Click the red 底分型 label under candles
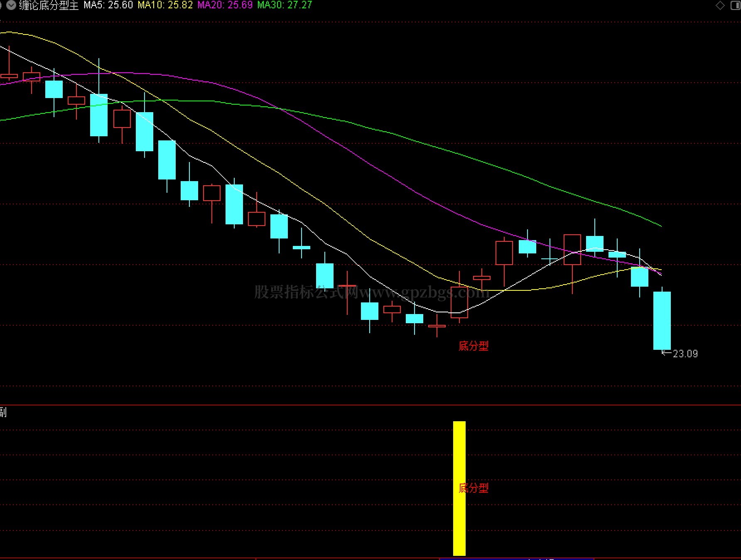The image size is (741, 560). click(474, 346)
